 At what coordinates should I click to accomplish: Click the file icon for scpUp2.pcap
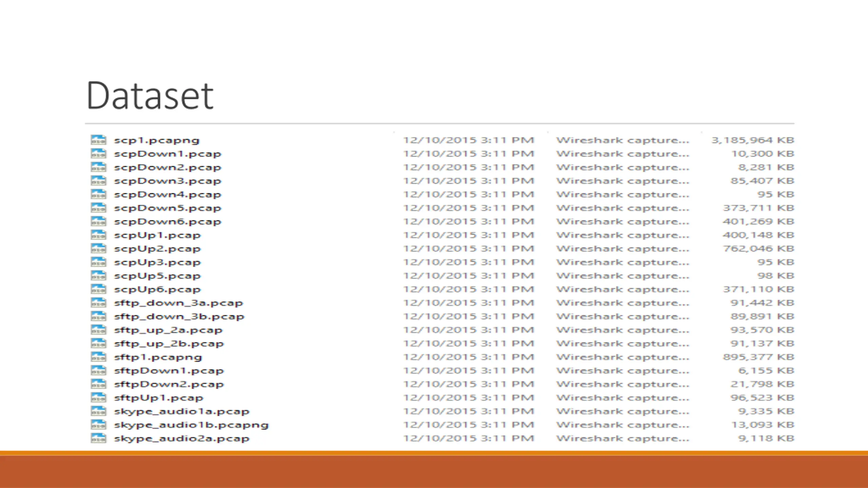click(x=98, y=248)
